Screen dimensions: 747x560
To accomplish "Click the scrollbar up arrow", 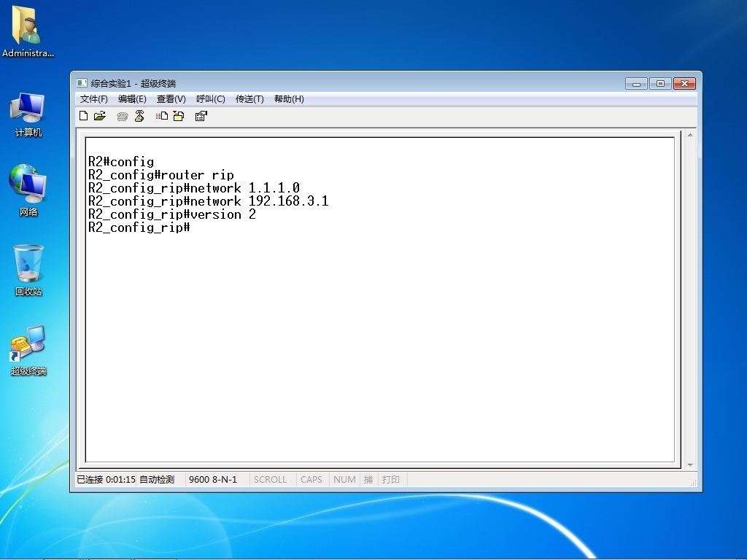I will tap(690, 135).
